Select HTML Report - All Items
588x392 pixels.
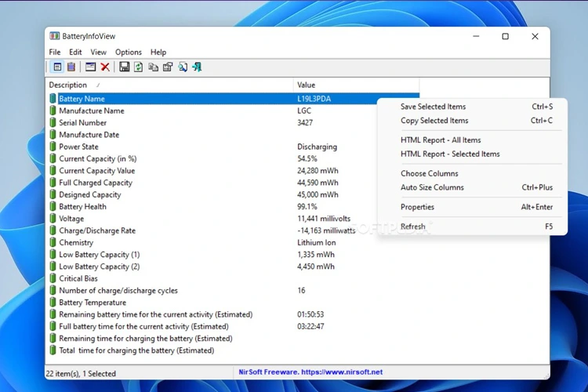[473, 140]
